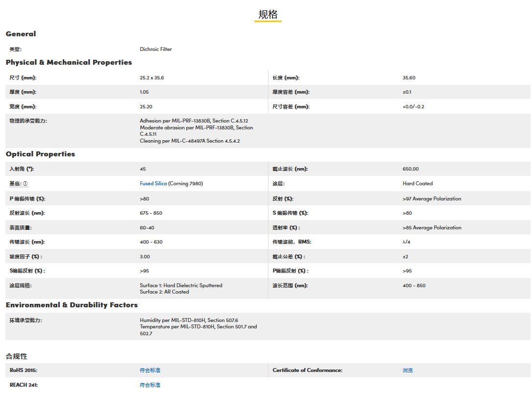532x396 pixels.
Task: Click the Physical & Mechanical Properties heading
Action: 69,62
